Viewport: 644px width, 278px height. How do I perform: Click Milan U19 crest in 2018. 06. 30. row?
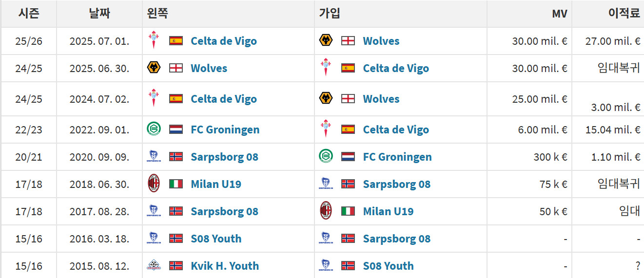(154, 184)
